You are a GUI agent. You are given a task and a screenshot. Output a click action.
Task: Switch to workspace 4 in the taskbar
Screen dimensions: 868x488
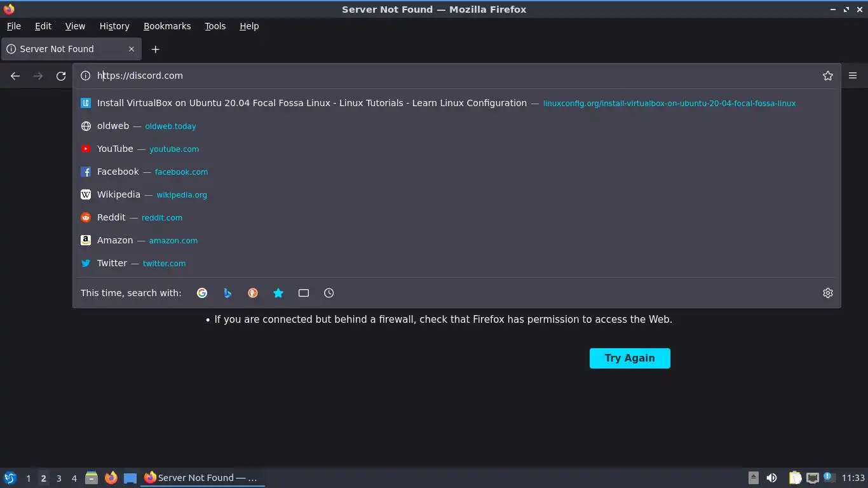coord(74,478)
